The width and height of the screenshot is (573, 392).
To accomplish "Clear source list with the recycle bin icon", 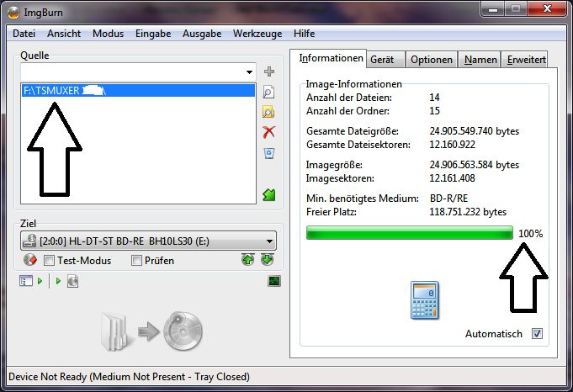I will pyautogui.click(x=269, y=153).
